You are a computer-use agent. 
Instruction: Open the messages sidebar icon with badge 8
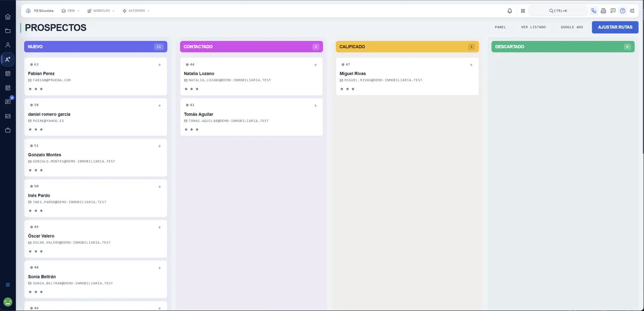(x=8, y=102)
